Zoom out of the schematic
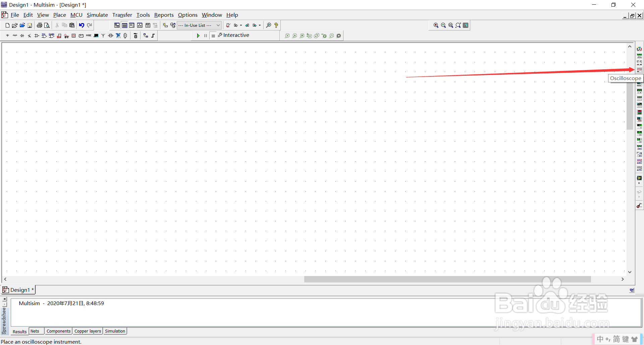 click(443, 25)
